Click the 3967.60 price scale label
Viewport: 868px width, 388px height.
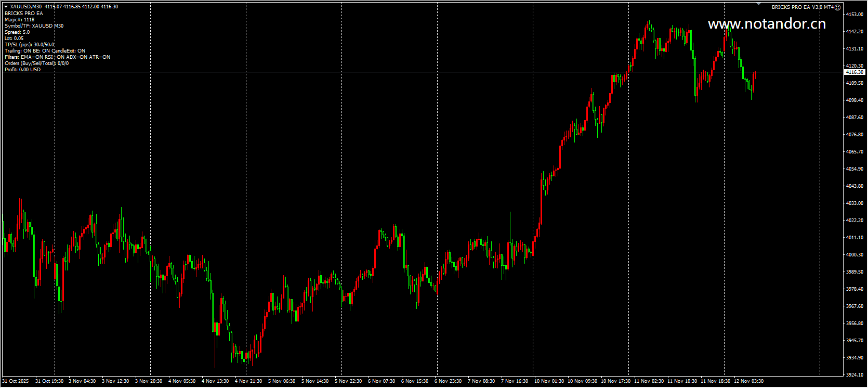click(855, 306)
